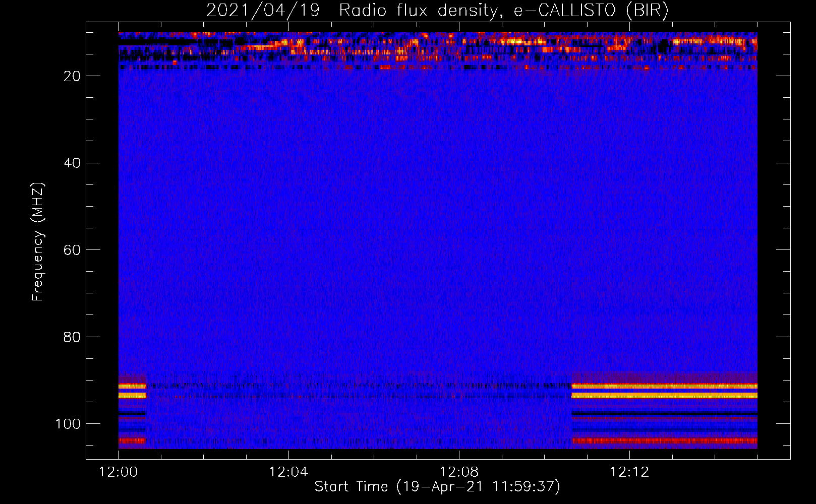Image resolution: width=816 pixels, height=504 pixels.
Task: Click the 100 MHz frequency tick label
Action: coord(68,424)
